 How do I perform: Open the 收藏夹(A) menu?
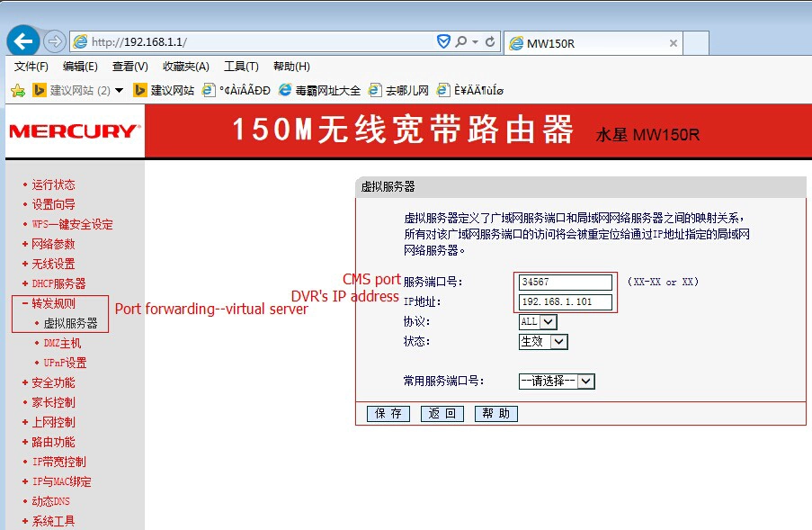pos(186,67)
